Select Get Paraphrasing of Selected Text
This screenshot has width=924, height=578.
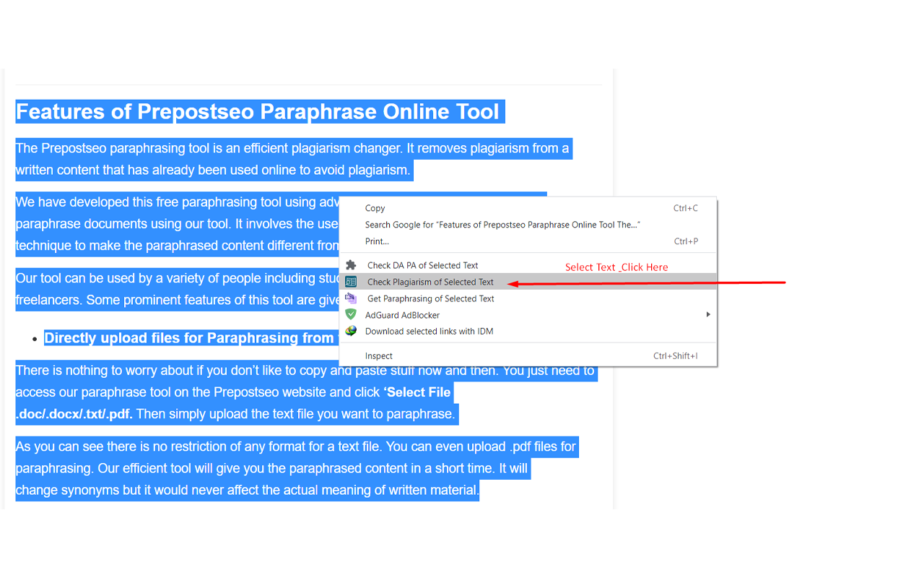[528, 298]
